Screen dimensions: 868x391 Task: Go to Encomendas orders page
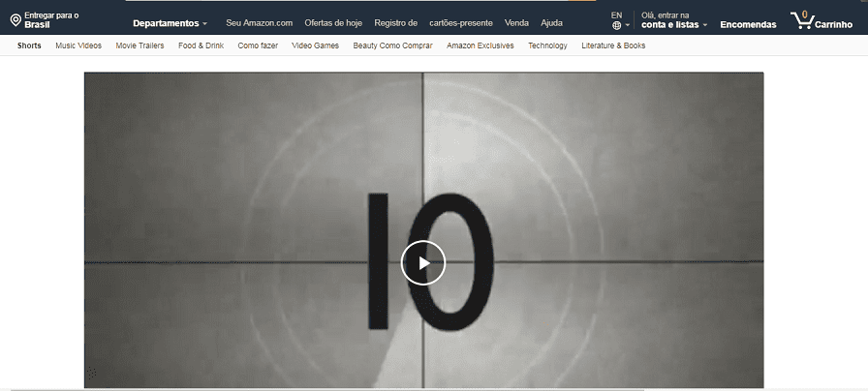pyautogui.click(x=748, y=24)
